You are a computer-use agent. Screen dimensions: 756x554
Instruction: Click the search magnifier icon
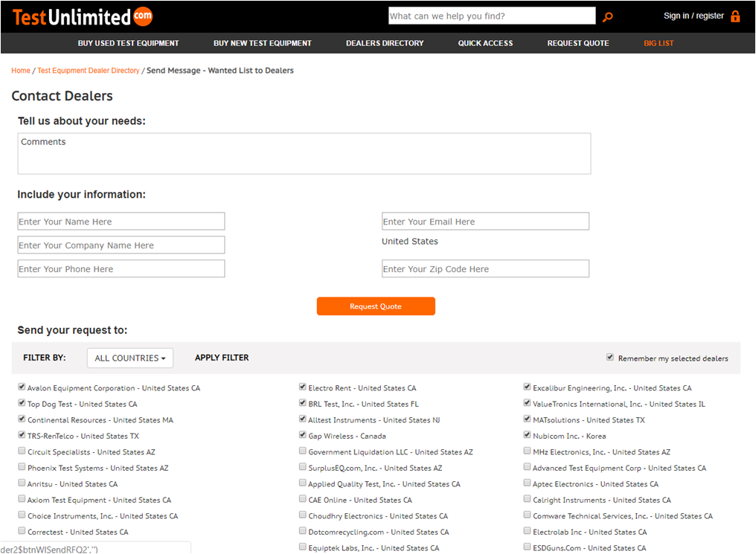click(608, 17)
